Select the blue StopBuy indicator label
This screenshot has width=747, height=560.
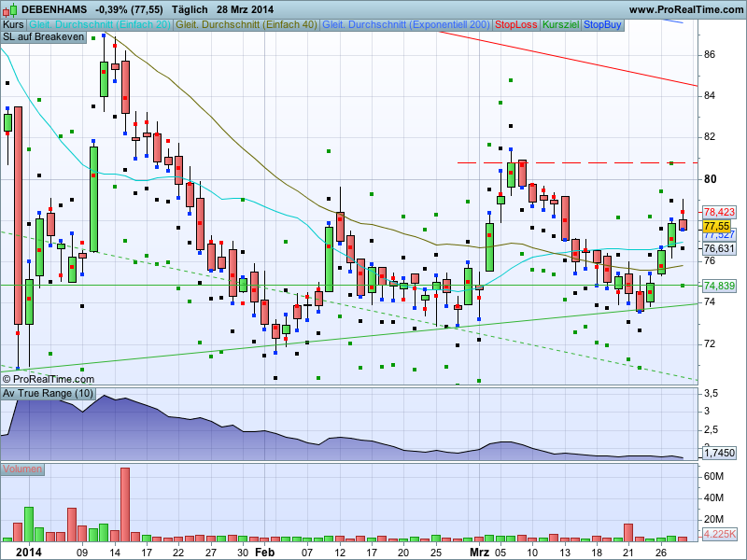point(602,24)
